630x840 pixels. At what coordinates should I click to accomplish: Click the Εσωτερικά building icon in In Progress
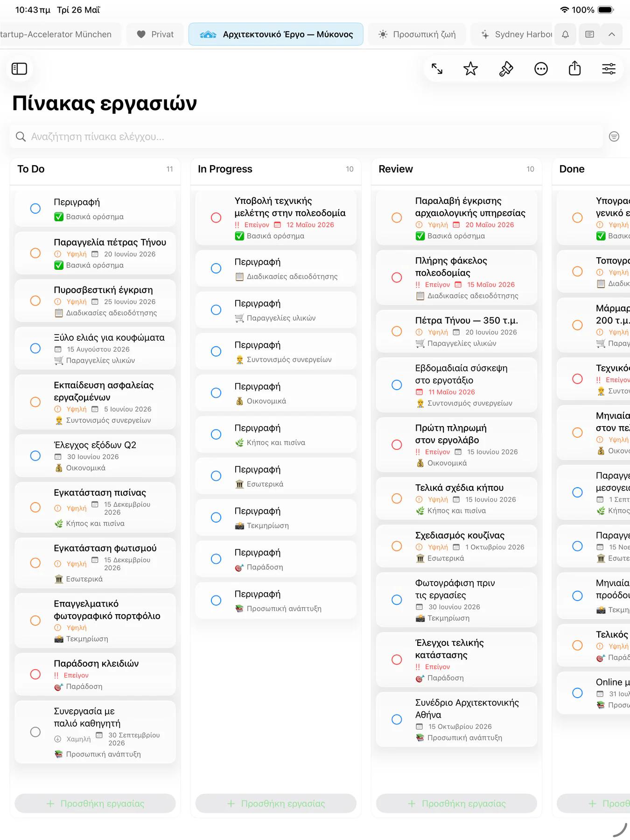(x=239, y=484)
